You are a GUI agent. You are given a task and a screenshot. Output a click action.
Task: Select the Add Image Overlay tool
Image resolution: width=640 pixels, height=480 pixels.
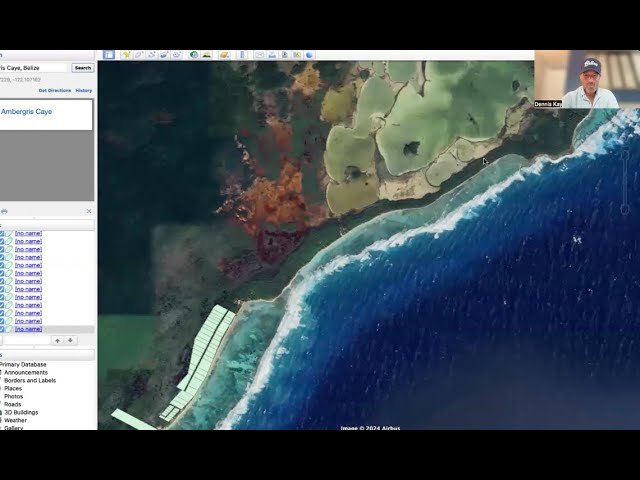point(164,55)
